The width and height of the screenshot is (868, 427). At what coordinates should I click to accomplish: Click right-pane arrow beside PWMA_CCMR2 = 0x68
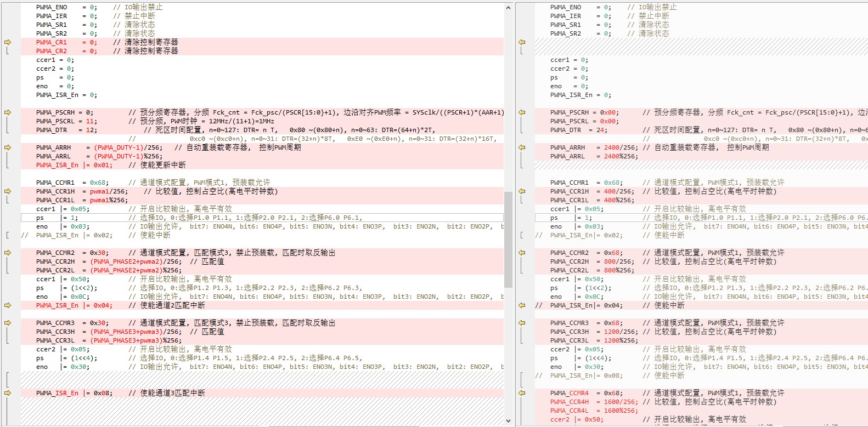[522, 253]
